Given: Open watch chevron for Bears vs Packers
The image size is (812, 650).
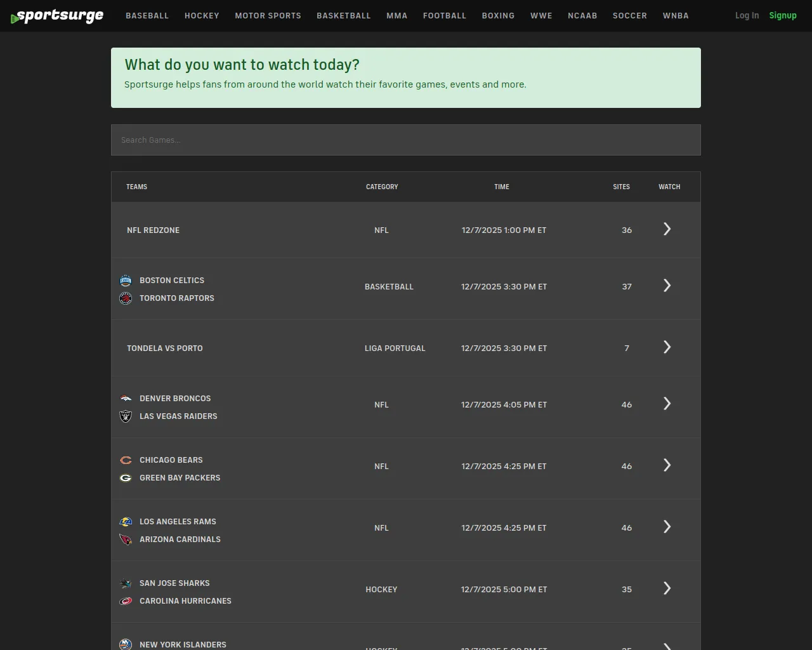Looking at the screenshot, I should 667,465.
